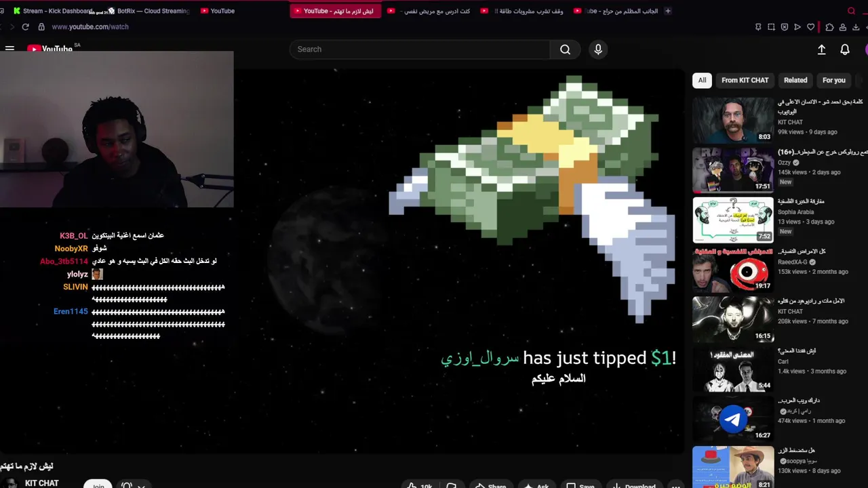Select the All filter chip
Screen dimensions: 868x488
coord(702,80)
